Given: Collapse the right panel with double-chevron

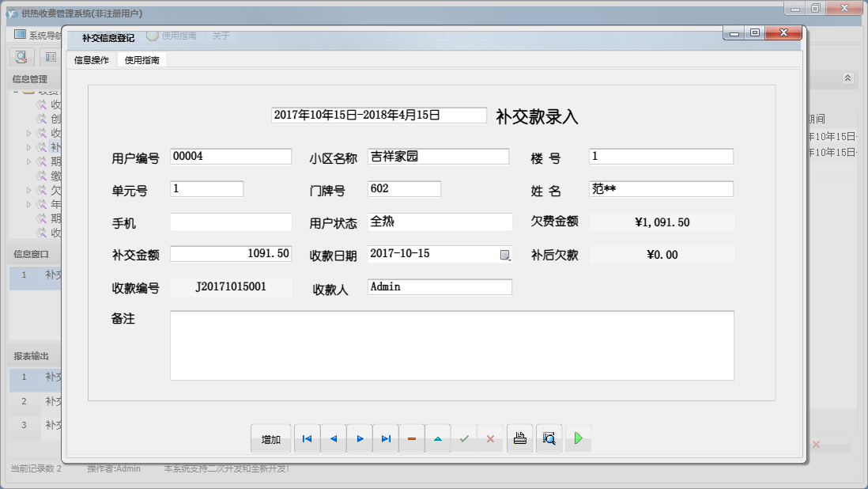Looking at the screenshot, I should pos(847,78).
